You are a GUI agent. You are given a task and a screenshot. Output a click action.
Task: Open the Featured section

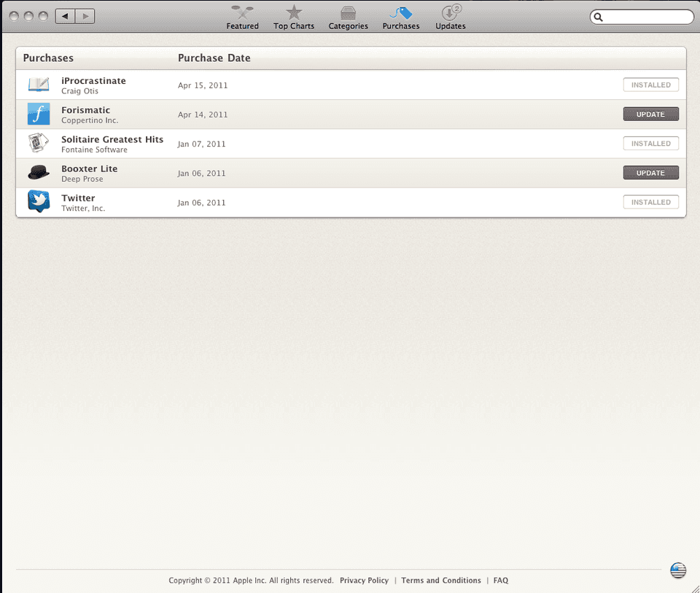(242, 18)
